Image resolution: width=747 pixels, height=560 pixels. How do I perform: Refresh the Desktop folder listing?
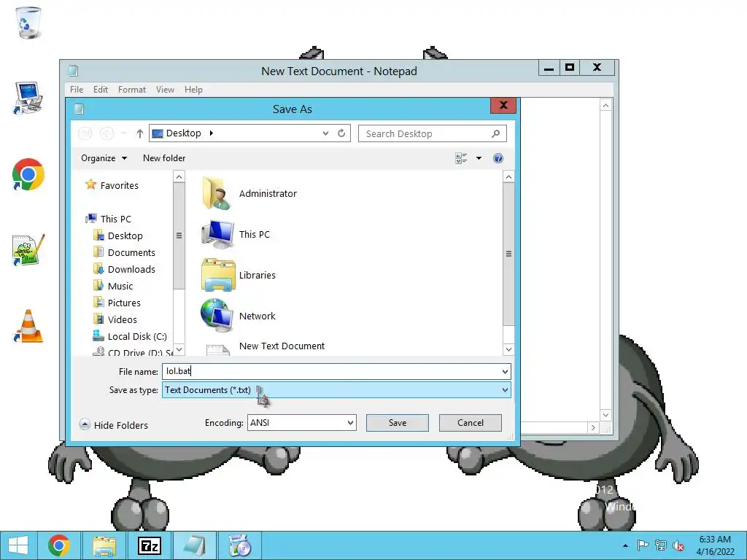pos(341,133)
